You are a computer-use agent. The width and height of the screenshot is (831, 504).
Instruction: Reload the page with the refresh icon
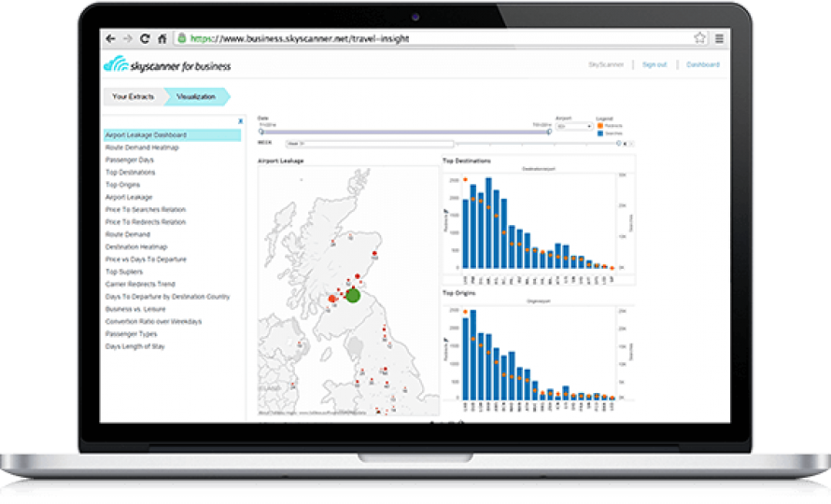click(x=145, y=39)
